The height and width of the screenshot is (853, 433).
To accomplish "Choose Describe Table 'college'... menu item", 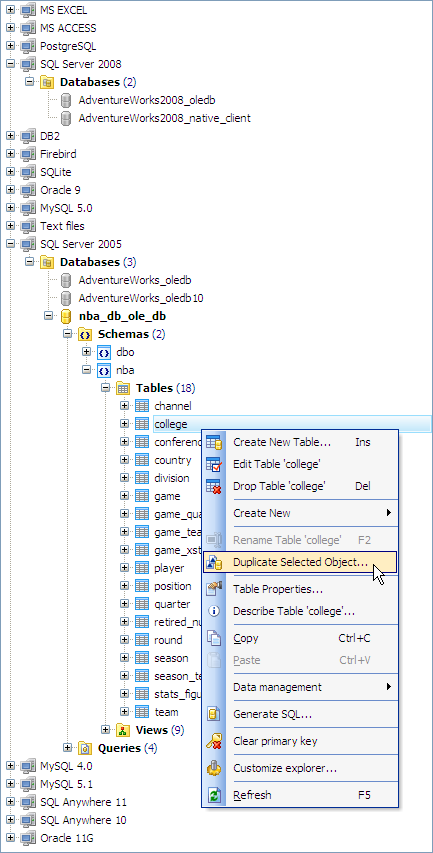I will pyautogui.click(x=300, y=611).
